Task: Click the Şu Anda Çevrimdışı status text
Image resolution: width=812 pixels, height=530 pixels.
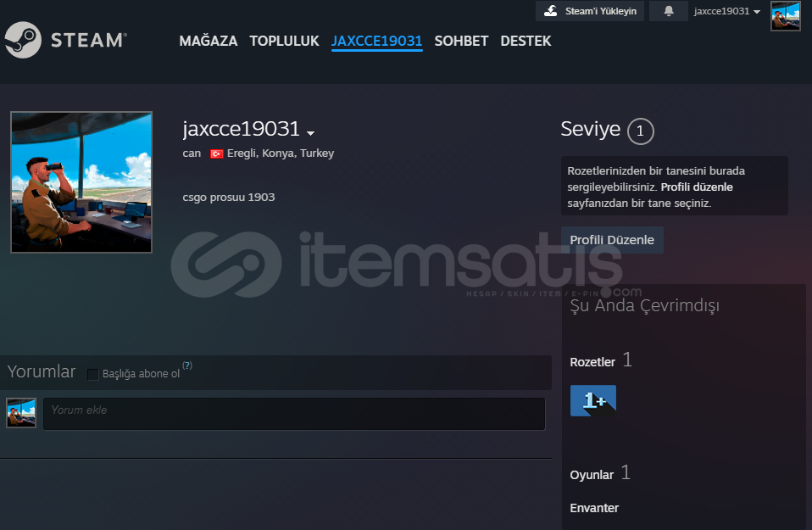Action: [645, 305]
